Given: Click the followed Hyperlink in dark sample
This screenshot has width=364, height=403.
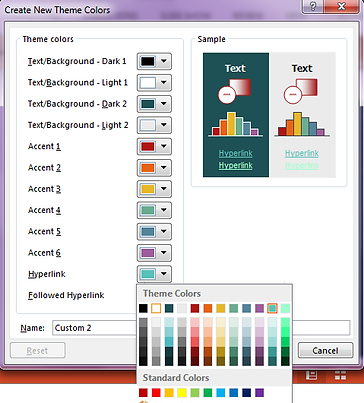Looking at the screenshot, I should coord(235,165).
